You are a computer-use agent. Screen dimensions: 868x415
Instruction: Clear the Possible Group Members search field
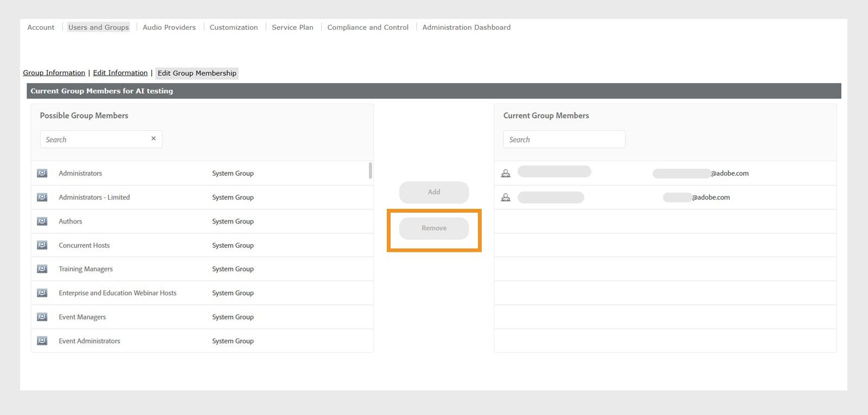pyautogui.click(x=154, y=139)
